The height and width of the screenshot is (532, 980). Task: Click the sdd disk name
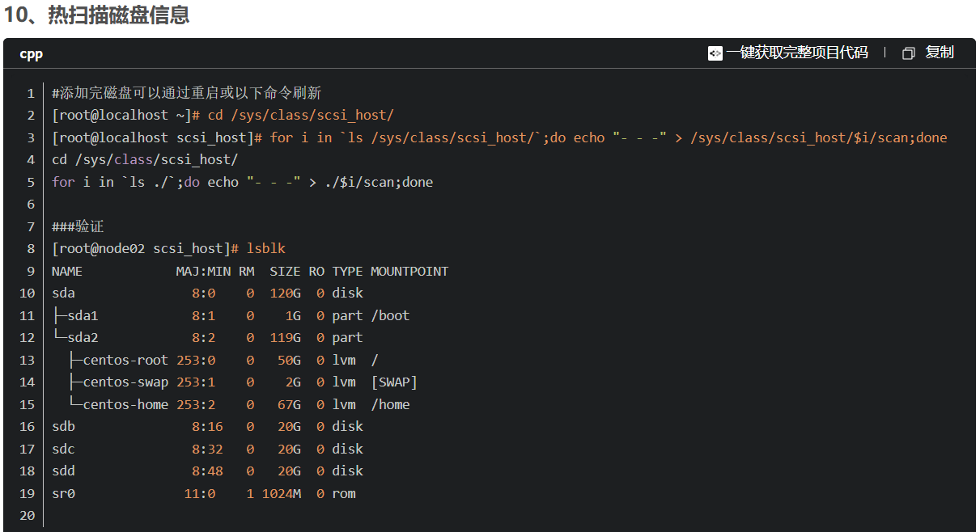point(63,471)
